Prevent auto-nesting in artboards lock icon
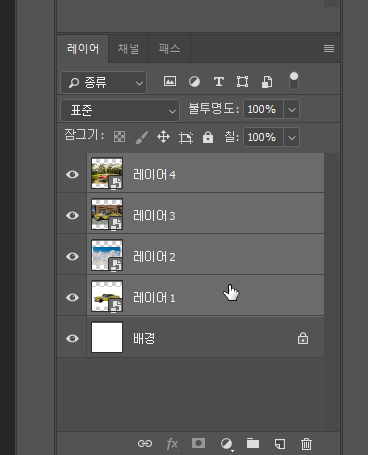The image size is (368, 455). point(186,137)
